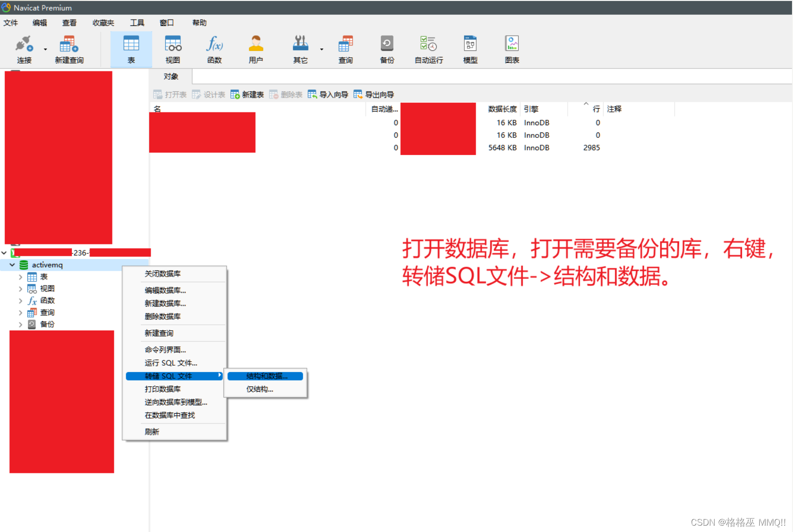The width and height of the screenshot is (793, 532).
Task: Expand the 表 tree node
Action: coord(21,277)
